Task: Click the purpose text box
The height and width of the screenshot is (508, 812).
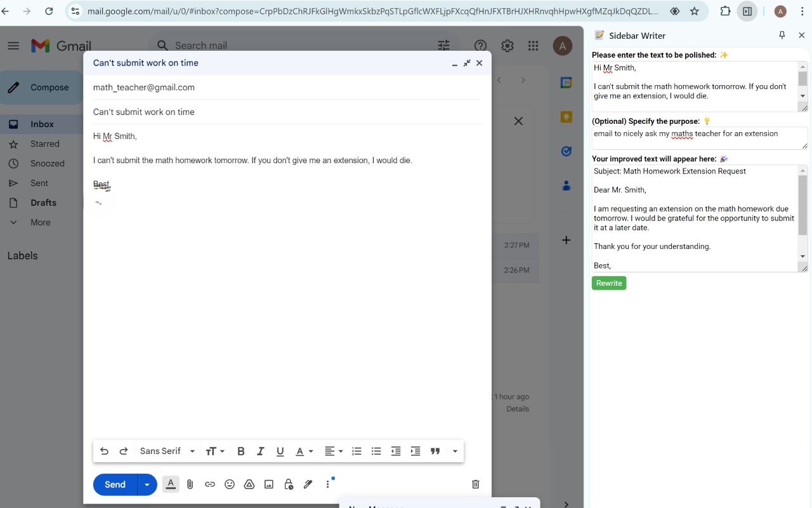Action: [x=700, y=138]
